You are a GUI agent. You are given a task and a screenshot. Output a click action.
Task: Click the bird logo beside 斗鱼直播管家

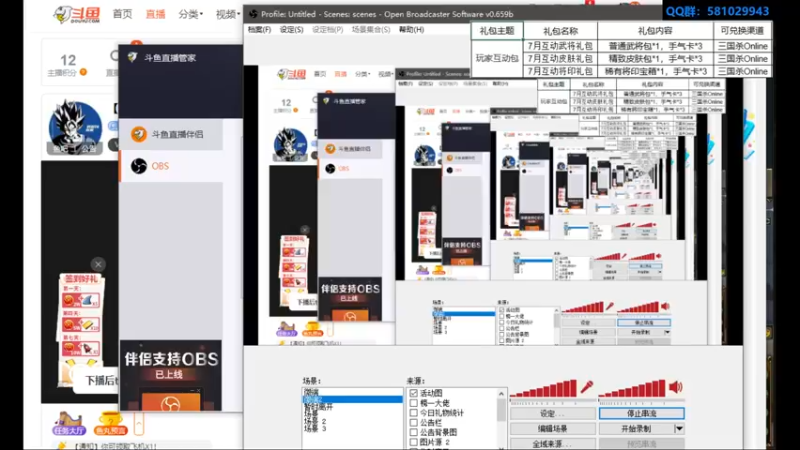[x=133, y=58]
